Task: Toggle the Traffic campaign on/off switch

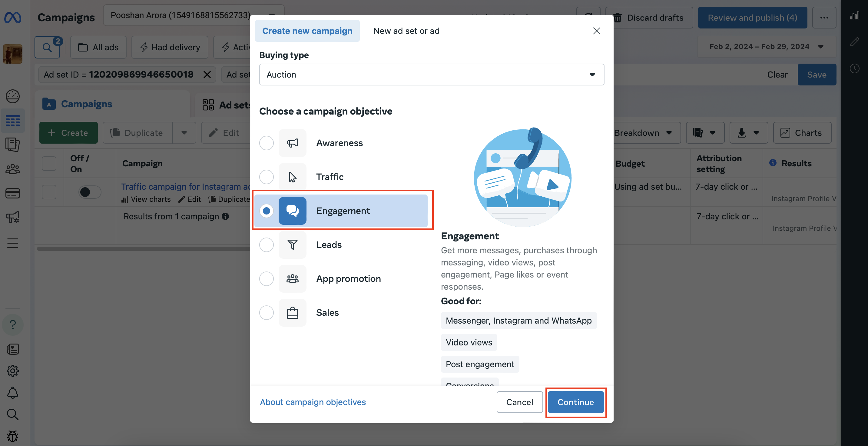Action: (90, 192)
